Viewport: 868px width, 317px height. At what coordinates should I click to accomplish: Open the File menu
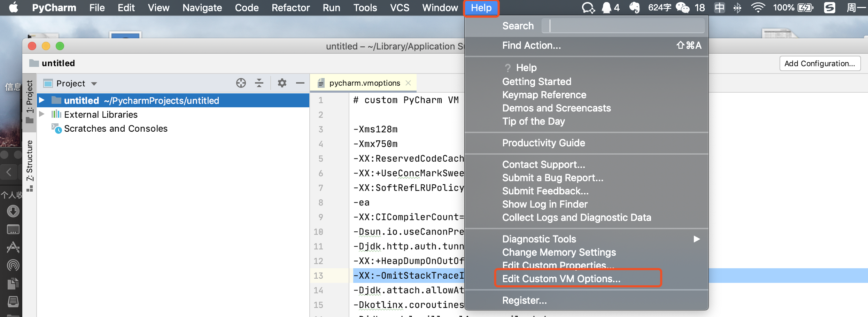click(x=97, y=8)
